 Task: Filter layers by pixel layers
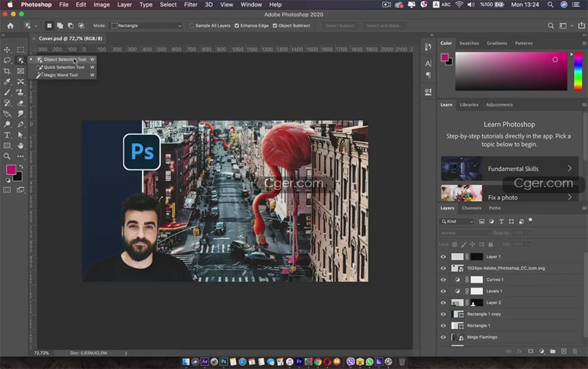pos(482,222)
